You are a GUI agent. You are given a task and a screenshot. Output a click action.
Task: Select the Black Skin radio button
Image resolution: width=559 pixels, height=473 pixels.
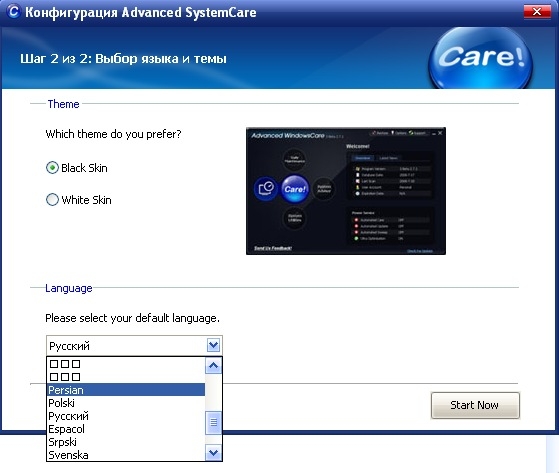[x=52, y=168]
